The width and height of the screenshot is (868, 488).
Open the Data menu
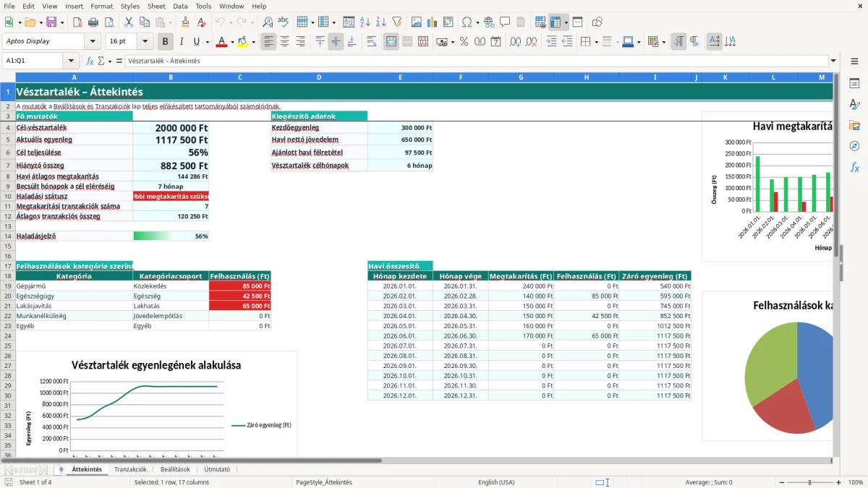click(x=180, y=6)
